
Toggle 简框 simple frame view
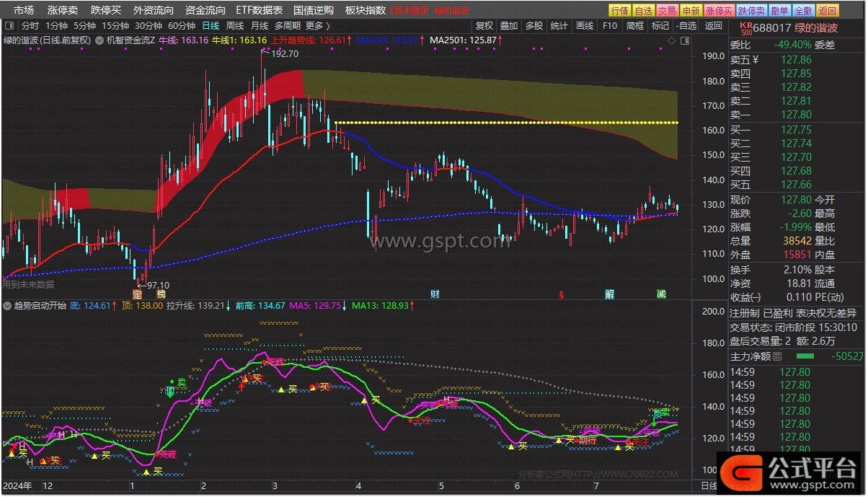tap(635, 25)
